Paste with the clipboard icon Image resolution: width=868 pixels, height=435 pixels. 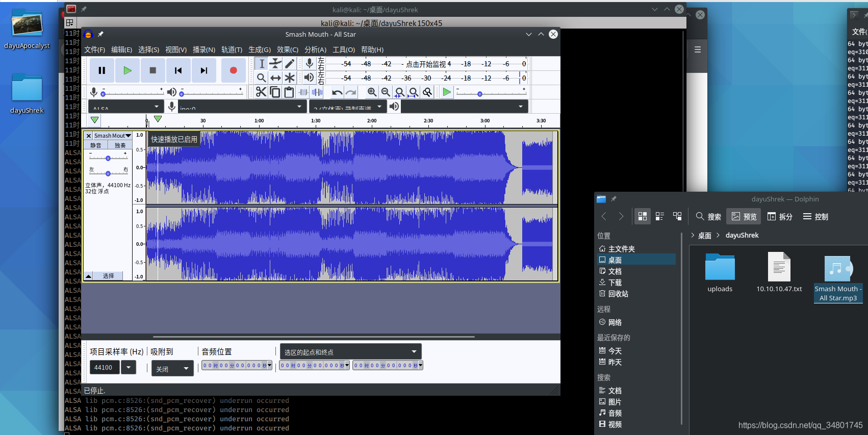pyautogui.click(x=289, y=92)
